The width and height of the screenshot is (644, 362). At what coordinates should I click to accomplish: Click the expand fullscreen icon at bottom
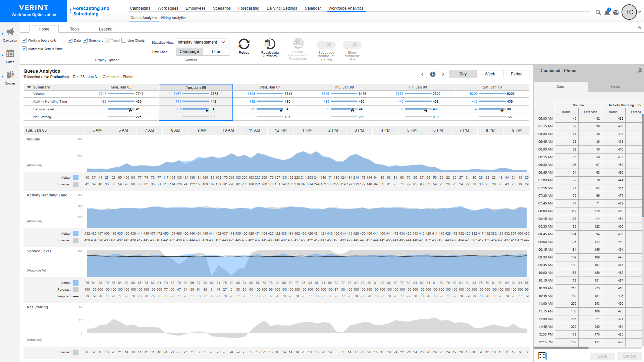pyautogui.click(x=542, y=356)
